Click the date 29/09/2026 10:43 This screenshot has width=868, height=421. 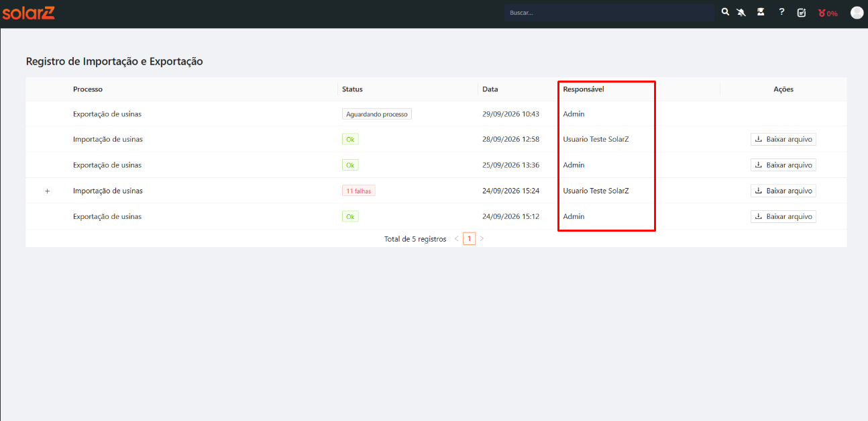pos(510,114)
